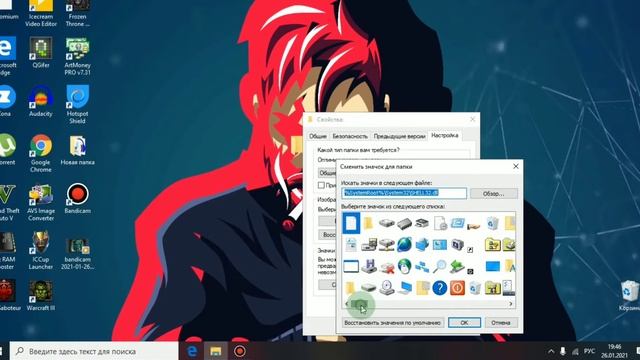Open the Предыдущие версии tab
Image resolution: width=640 pixels, height=360 pixels.
point(399,136)
